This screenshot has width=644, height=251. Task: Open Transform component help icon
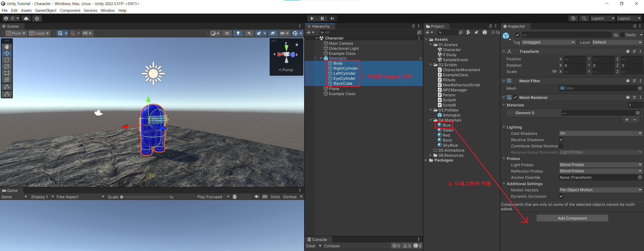click(x=628, y=51)
